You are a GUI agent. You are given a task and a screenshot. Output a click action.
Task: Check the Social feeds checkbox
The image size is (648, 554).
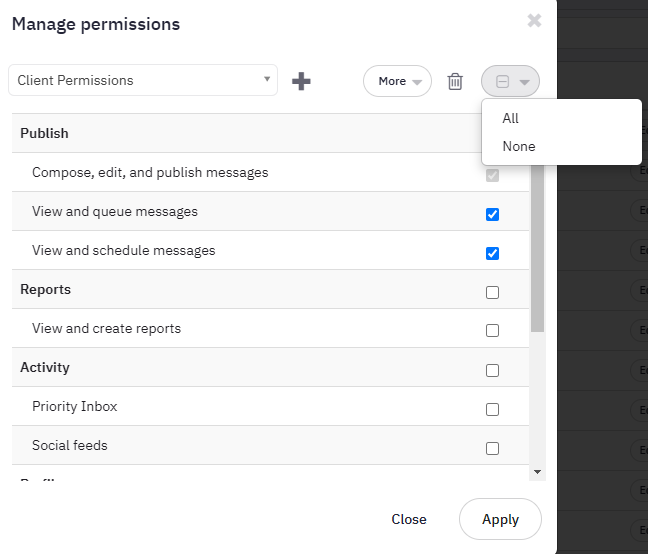coord(492,448)
